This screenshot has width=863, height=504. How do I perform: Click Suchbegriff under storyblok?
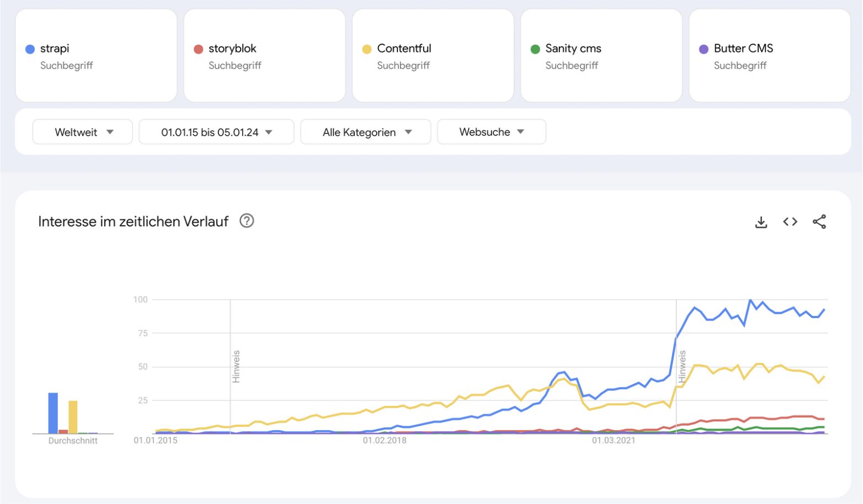click(235, 66)
